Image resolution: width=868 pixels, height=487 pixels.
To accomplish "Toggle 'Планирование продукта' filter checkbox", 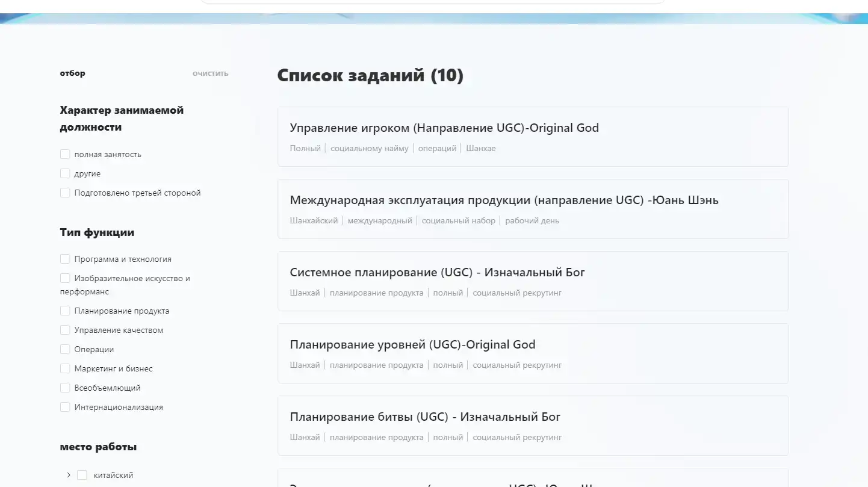I will 65,311.
